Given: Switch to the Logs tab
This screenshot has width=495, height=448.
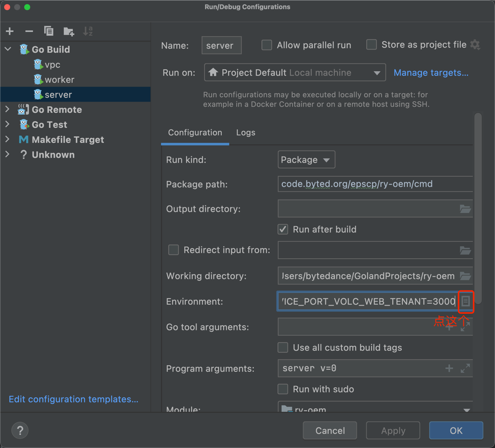Looking at the screenshot, I should point(246,133).
